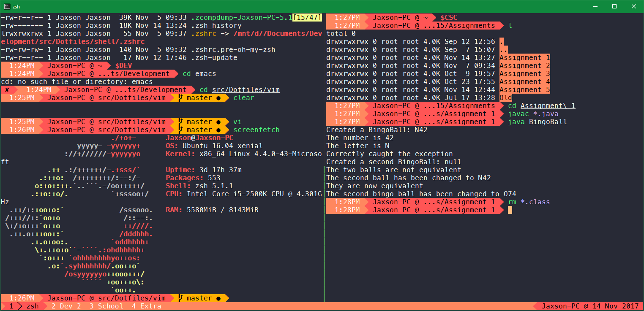Click the 'vi' command text
The height and width of the screenshot is (311, 644).
point(237,122)
